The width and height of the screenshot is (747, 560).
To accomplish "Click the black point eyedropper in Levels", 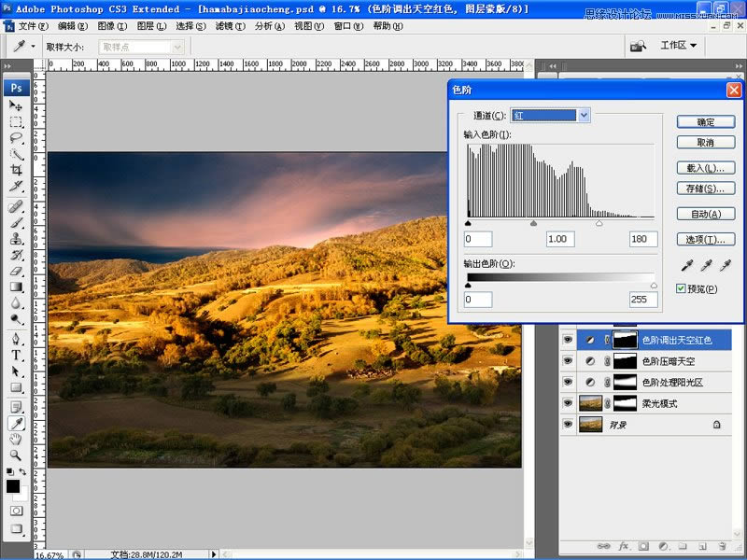I will [686, 267].
